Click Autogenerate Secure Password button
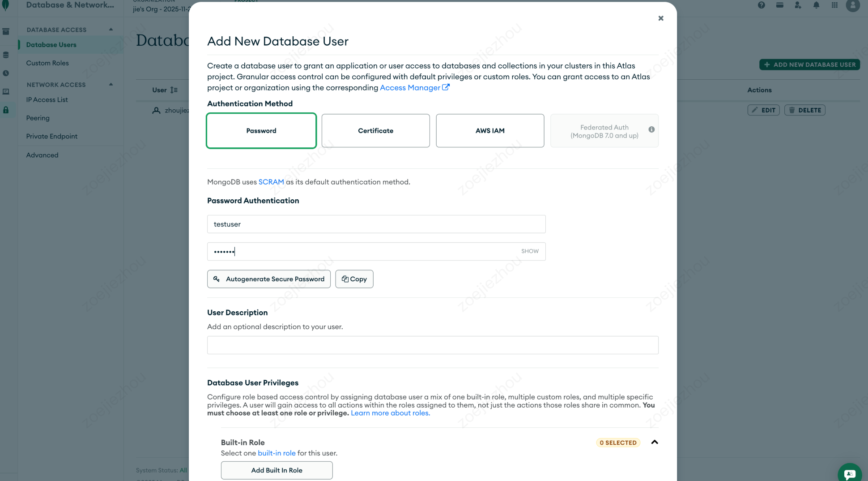The image size is (868, 481). [x=269, y=279]
